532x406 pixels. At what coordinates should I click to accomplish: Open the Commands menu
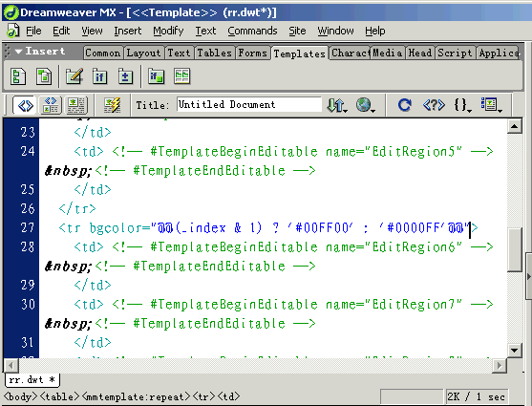point(252,31)
